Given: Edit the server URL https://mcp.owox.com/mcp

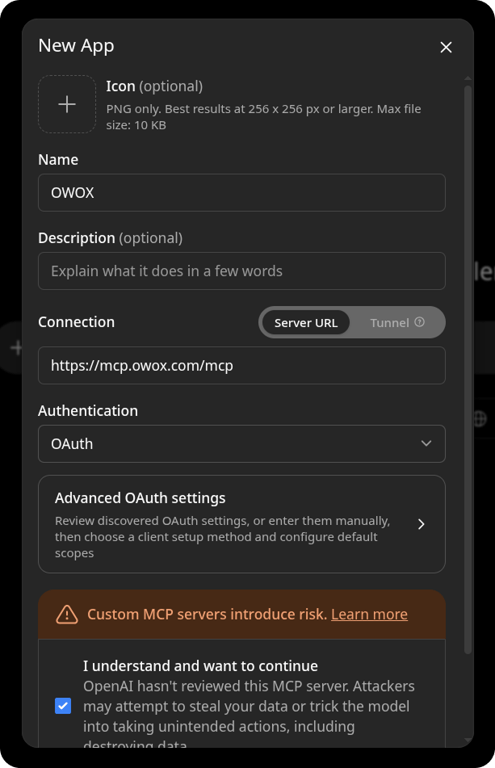Looking at the screenshot, I should (242, 365).
